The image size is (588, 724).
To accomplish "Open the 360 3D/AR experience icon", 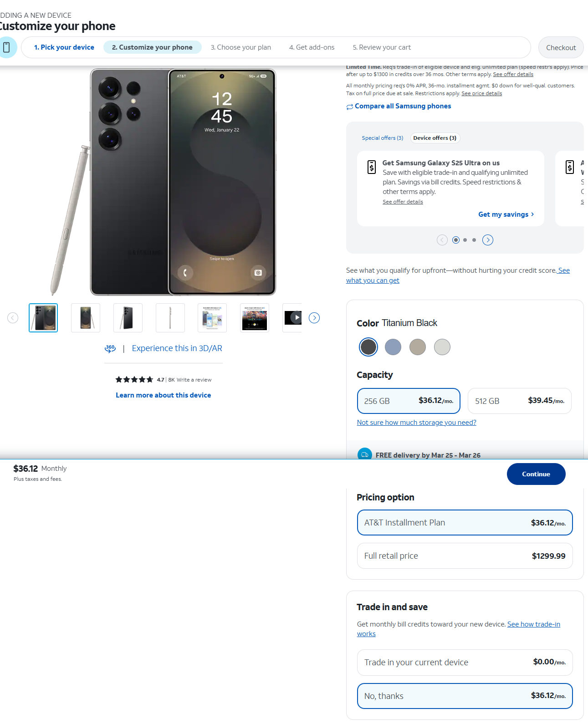I will (110, 349).
